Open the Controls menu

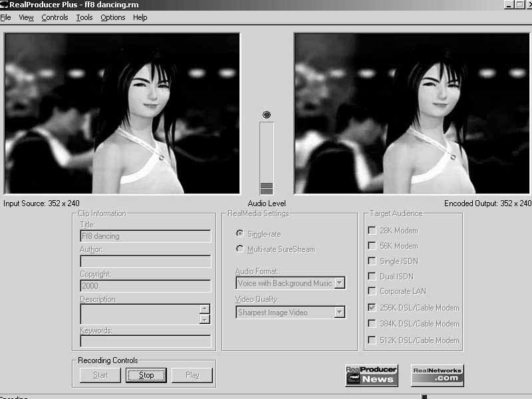[x=55, y=17]
